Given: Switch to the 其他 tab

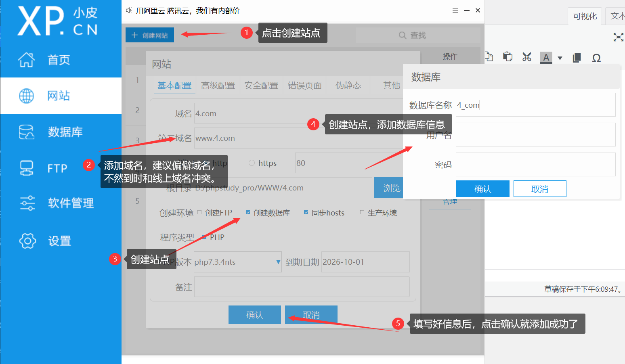Looking at the screenshot, I should click(391, 86).
